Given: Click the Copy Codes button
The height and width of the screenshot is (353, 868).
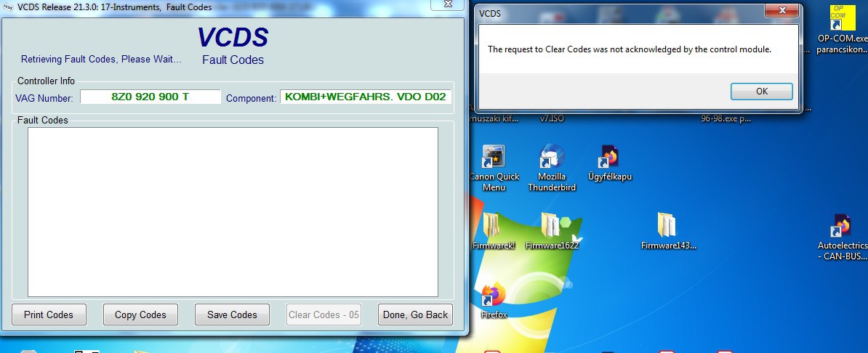Looking at the screenshot, I should [x=140, y=315].
